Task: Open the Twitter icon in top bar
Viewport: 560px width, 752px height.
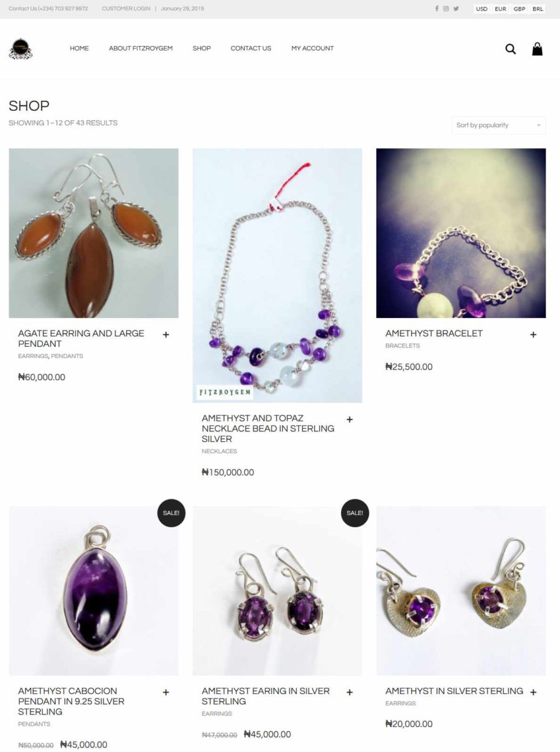Action: (x=456, y=9)
